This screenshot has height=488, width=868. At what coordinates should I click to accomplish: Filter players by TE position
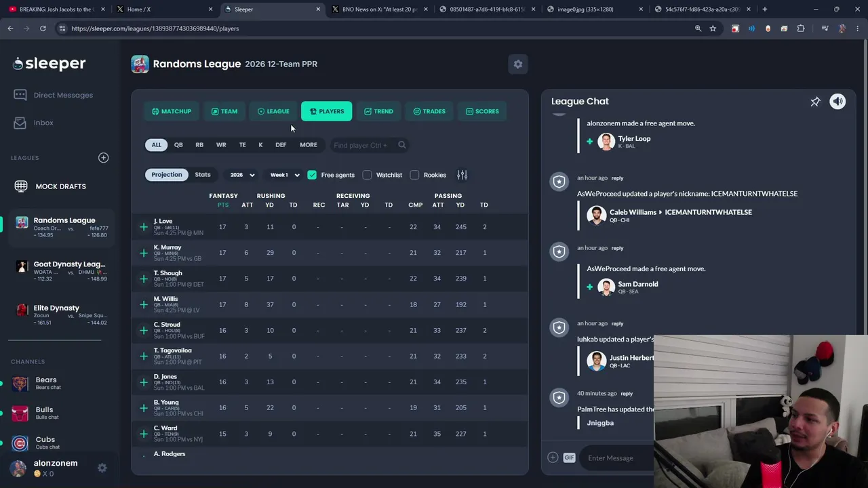pyautogui.click(x=242, y=145)
